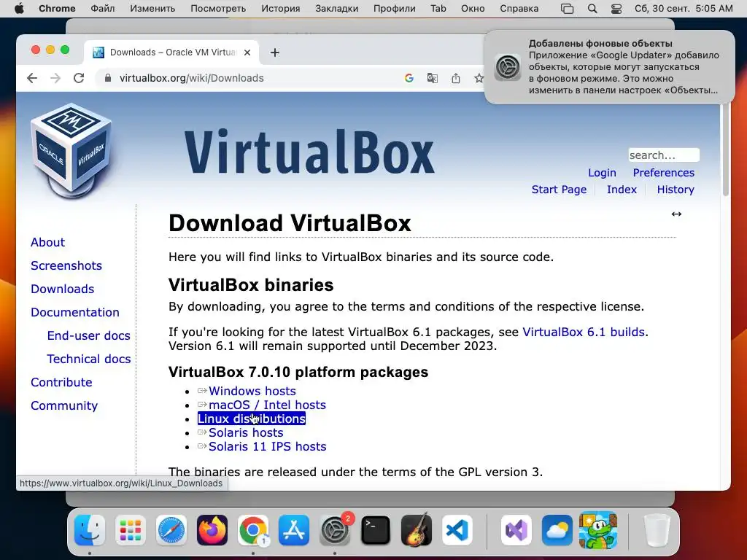Open the Index link
Image resolution: width=747 pixels, height=560 pixels.
point(622,190)
